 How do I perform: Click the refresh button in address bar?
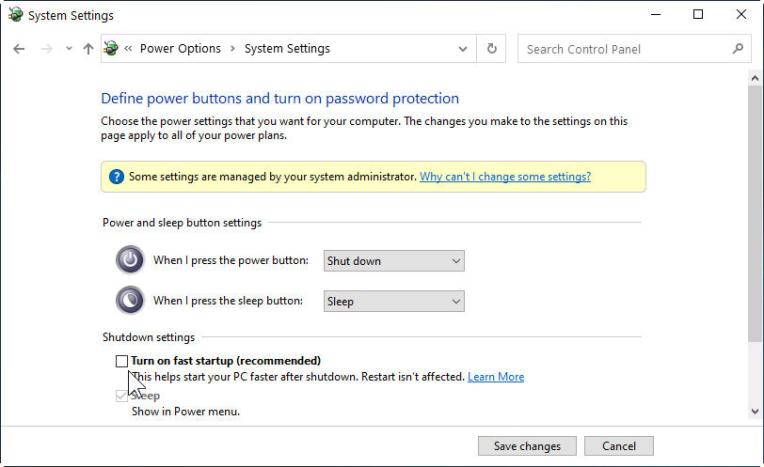[x=492, y=49]
